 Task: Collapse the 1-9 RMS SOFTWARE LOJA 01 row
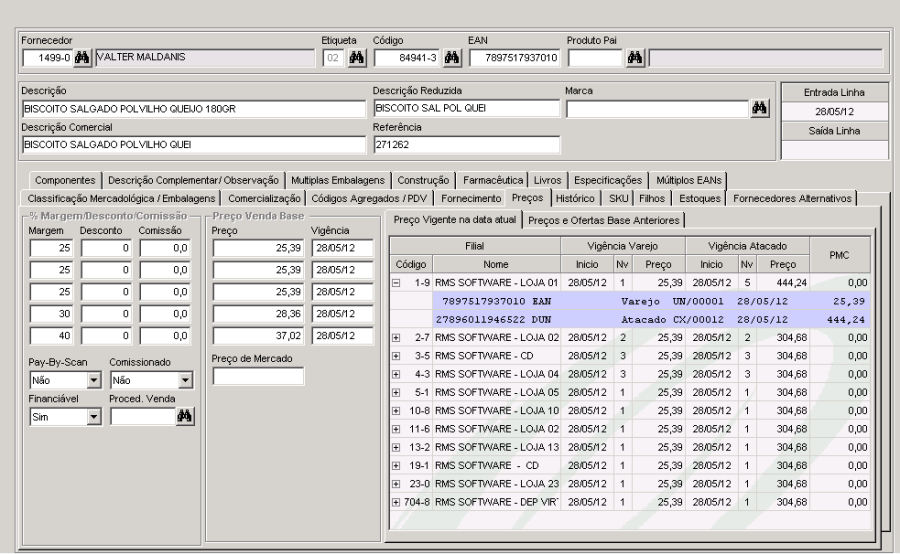tap(396, 283)
